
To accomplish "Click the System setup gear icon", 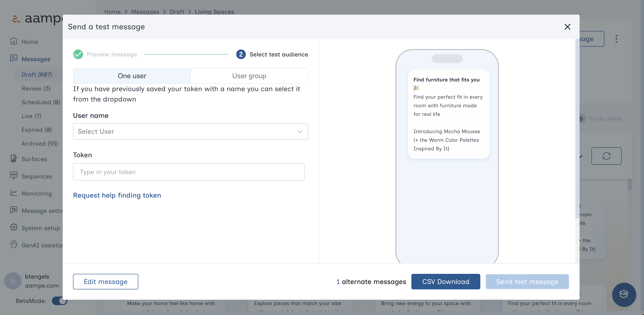I will [14, 228].
